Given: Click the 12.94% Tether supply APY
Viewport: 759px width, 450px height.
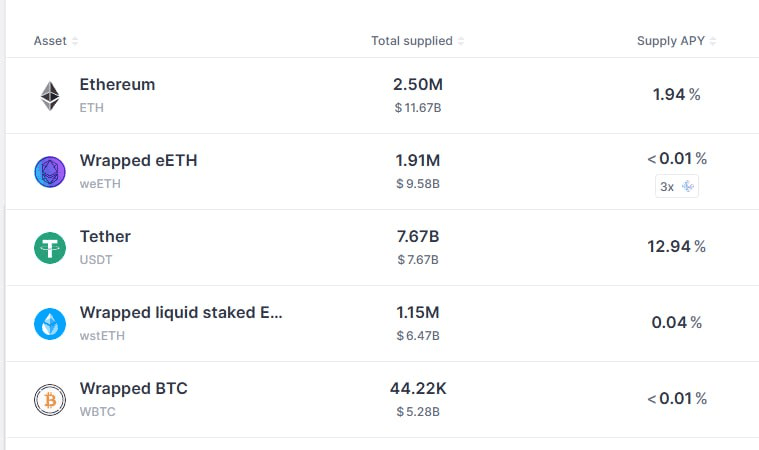Looking at the screenshot, I should click(677, 247).
